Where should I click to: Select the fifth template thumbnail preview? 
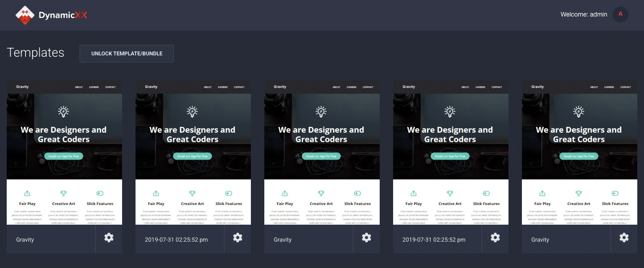point(580,152)
